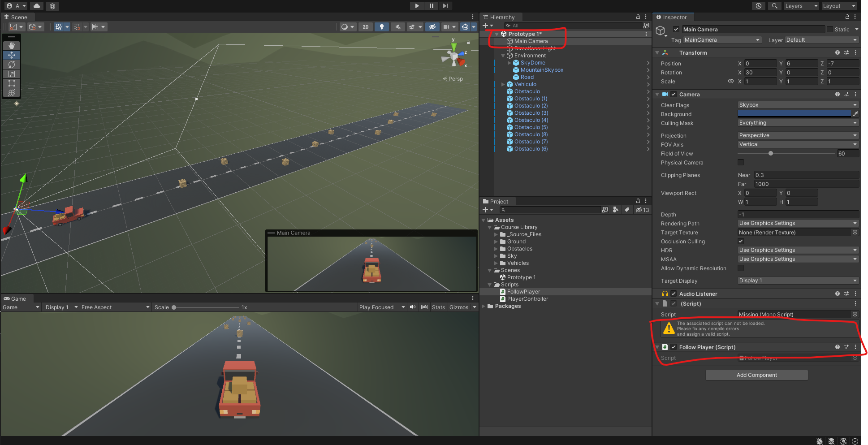This screenshot has height=445, width=868.
Task: Open the Layers dropdown in top bar
Action: [x=800, y=6]
